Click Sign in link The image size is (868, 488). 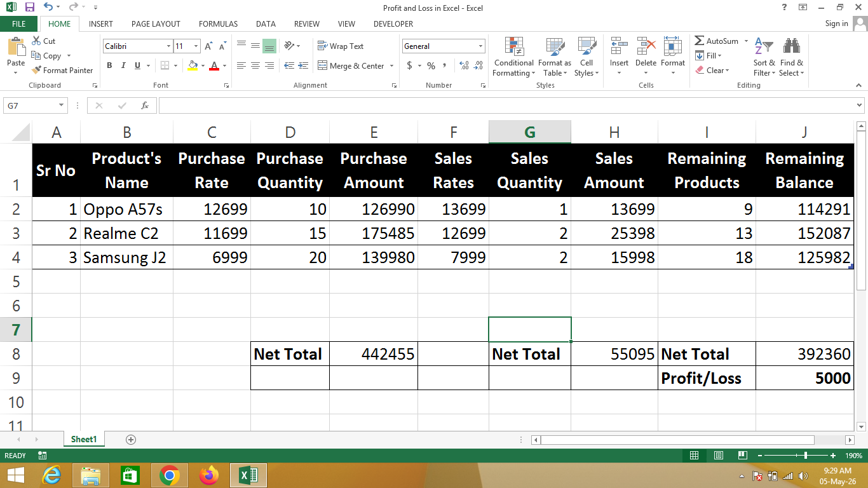point(836,24)
